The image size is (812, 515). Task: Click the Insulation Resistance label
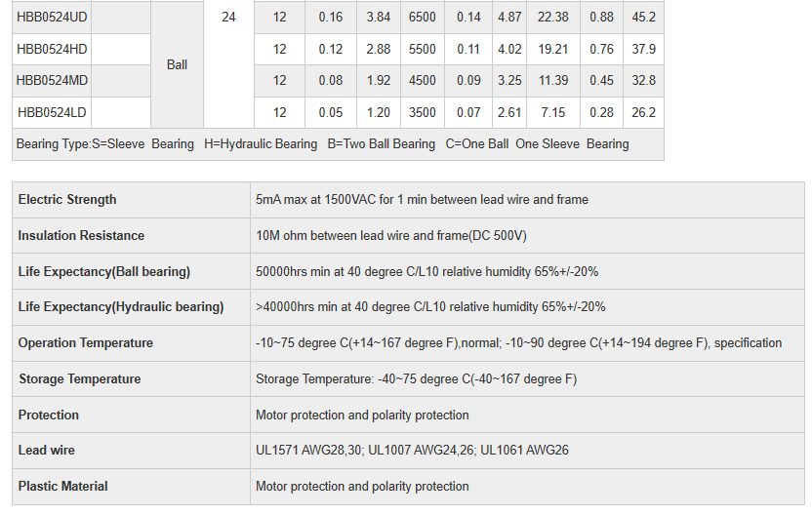[81, 236]
